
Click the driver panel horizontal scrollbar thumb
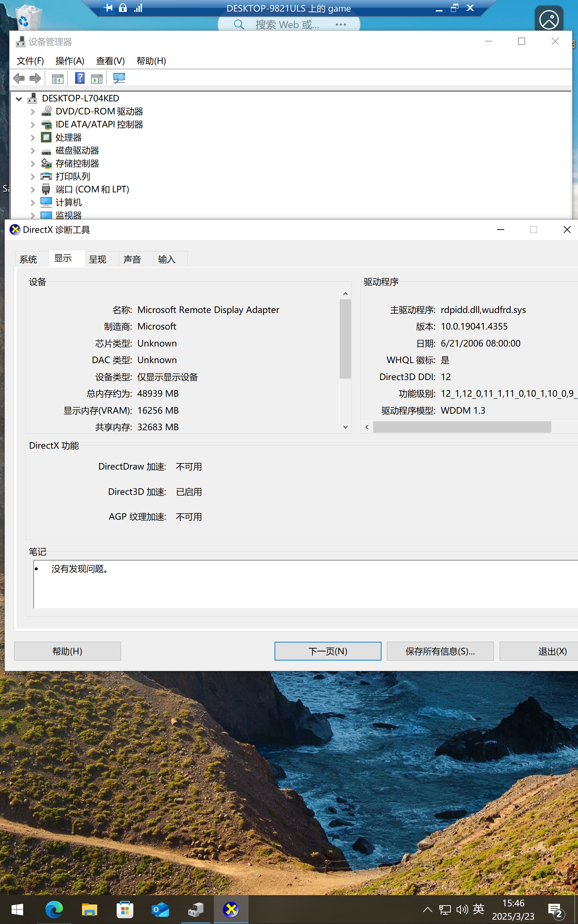462,427
